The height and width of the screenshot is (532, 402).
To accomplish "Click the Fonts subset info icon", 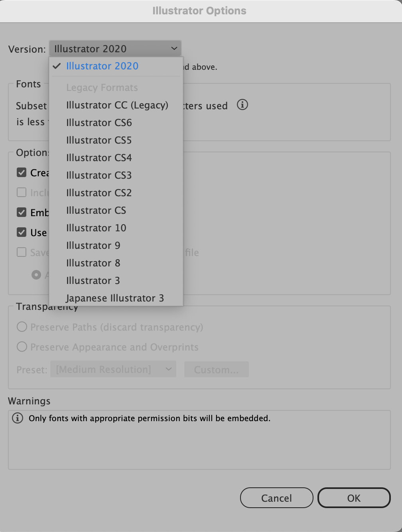I will [x=242, y=105].
